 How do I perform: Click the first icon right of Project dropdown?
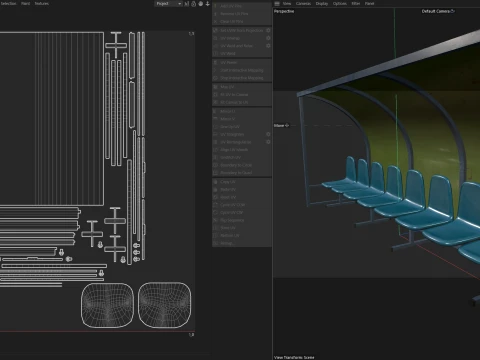click(187, 4)
